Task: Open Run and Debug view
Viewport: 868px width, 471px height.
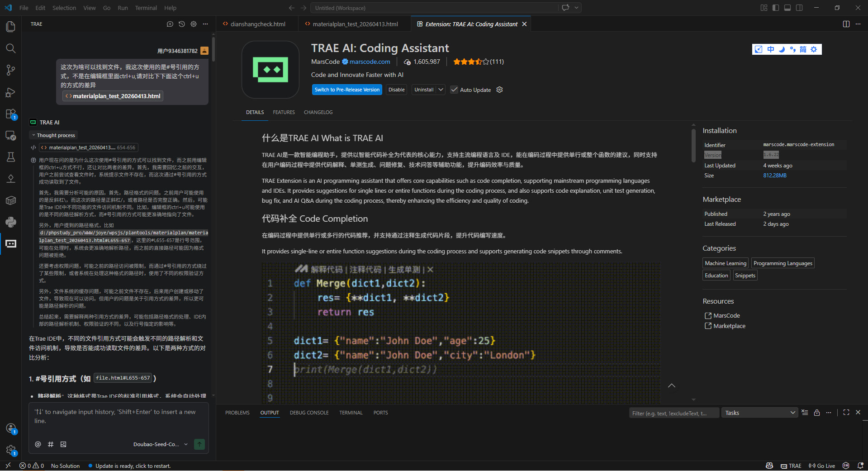Action: click(x=11, y=92)
